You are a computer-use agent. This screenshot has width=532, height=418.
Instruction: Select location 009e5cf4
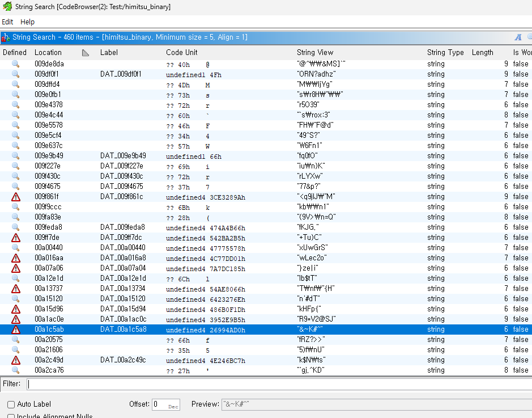click(48, 135)
